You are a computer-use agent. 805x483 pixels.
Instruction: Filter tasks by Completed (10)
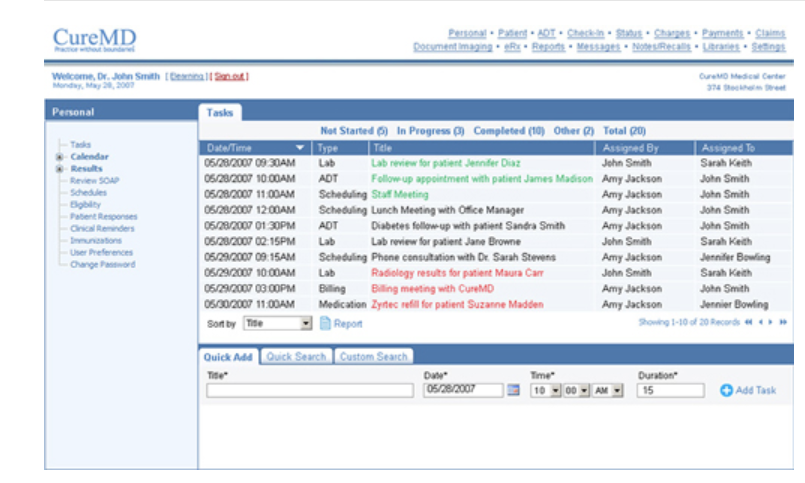[x=509, y=131]
